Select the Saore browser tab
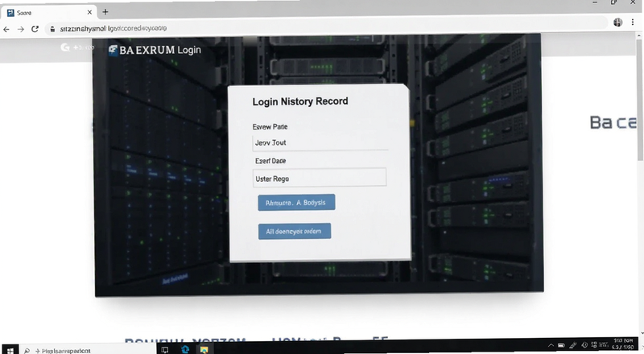The height and width of the screenshot is (354, 644). pos(49,12)
